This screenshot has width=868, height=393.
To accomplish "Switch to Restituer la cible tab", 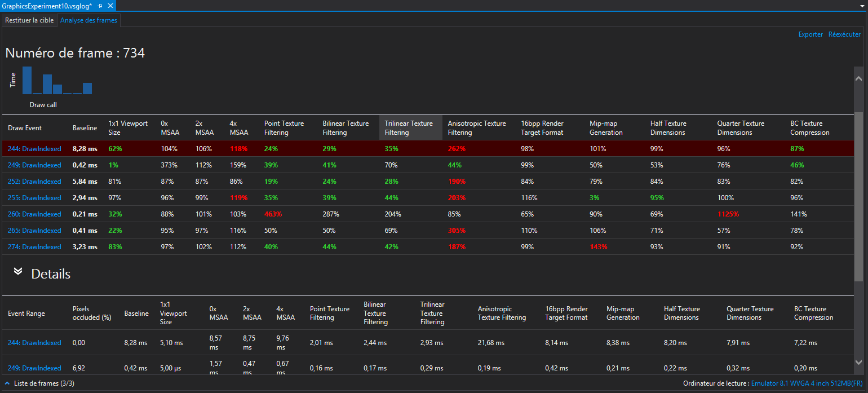I will 29,20.
